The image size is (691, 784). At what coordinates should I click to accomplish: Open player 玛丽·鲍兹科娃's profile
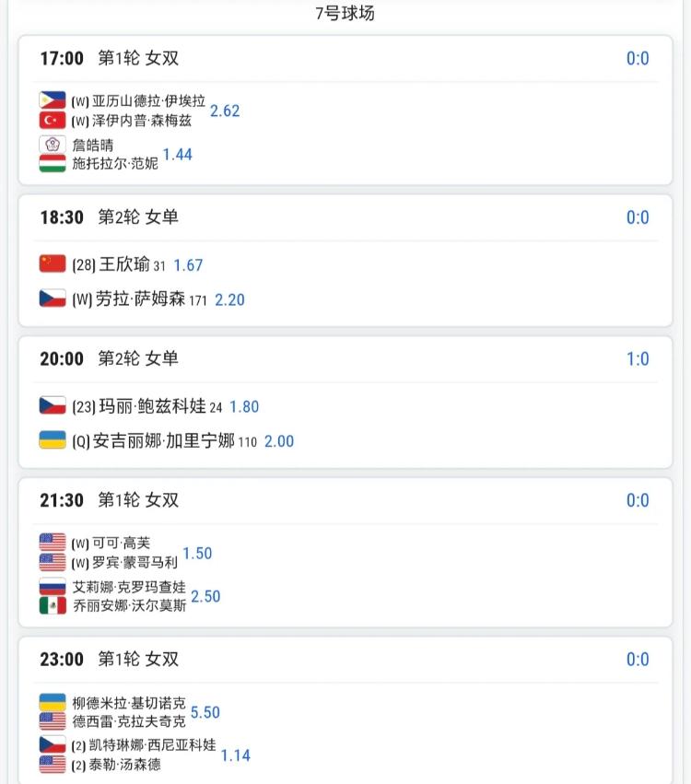point(153,406)
